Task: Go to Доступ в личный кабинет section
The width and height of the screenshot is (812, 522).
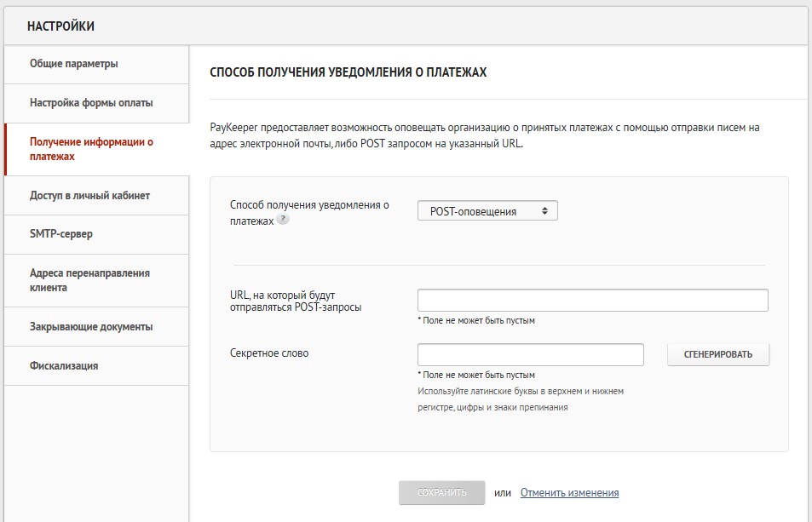Action: point(89,195)
